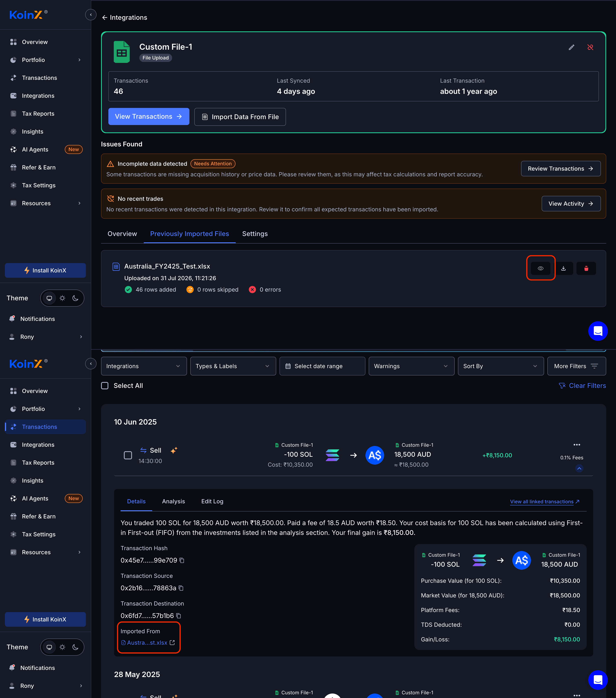The image size is (616, 698).
Task: Click the View Transactions button
Action: click(149, 116)
